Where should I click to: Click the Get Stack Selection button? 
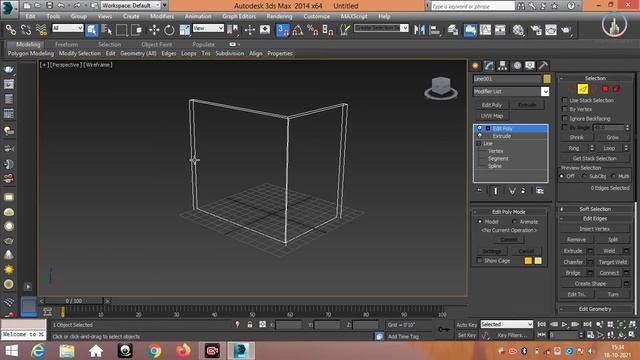point(594,158)
